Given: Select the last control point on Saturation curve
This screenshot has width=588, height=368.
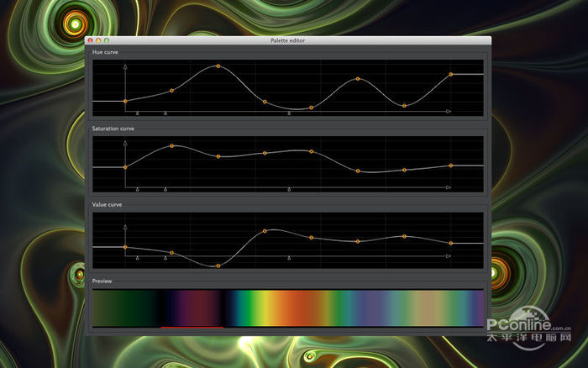Looking at the screenshot, I should click(x=451, y=166).
